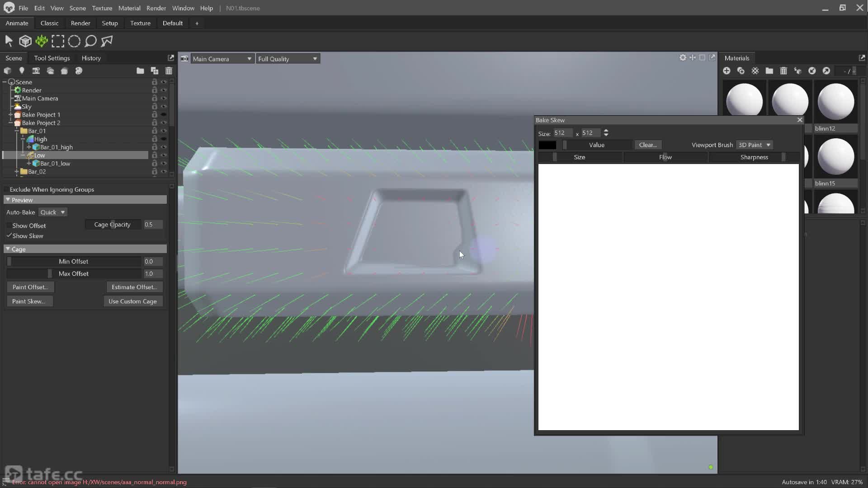This screenshot has height=488, width=868.
Task: Open Viewport Brush 3D Paint dropdown
Action: click(x=754, y=145)
